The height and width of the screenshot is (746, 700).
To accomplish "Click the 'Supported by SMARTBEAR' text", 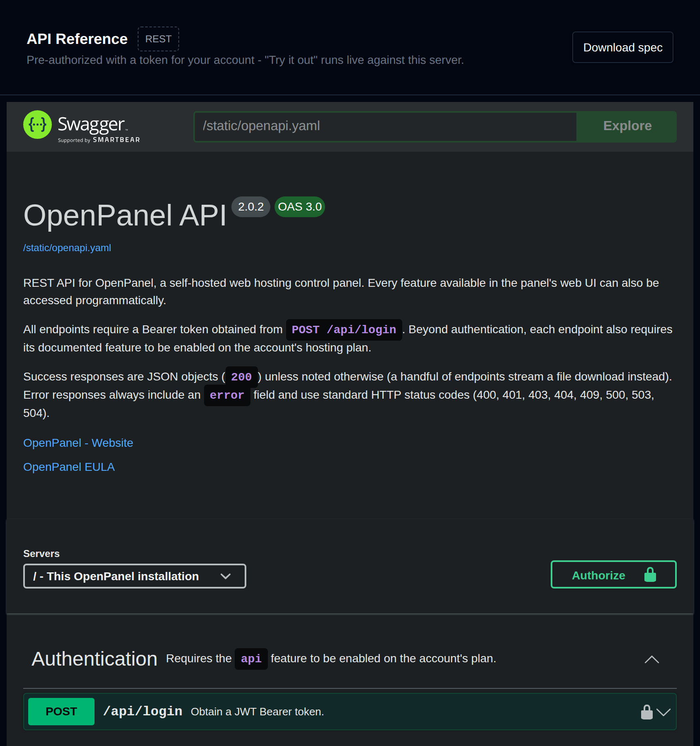I will 99,140.
